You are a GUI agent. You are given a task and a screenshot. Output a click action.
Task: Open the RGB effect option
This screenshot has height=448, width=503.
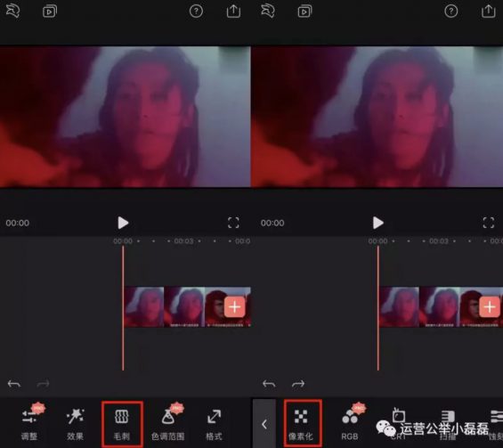350,424
